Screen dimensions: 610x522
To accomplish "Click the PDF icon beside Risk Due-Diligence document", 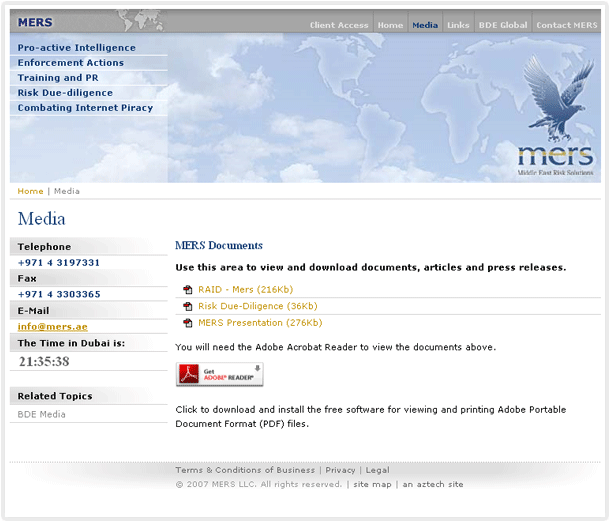I will click(188, 306).
